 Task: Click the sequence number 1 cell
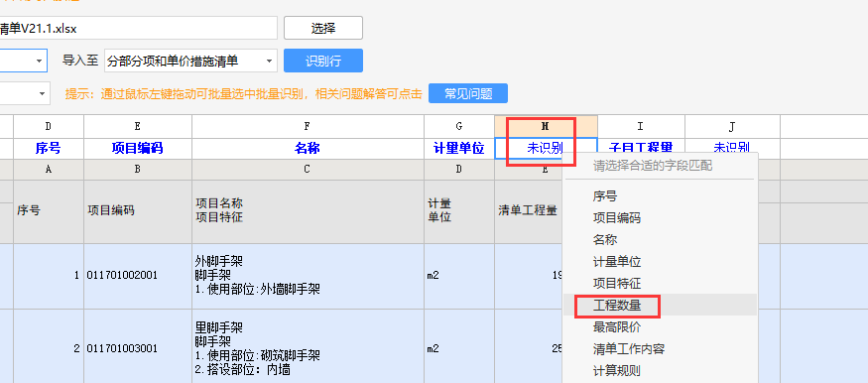pos(49,276)
